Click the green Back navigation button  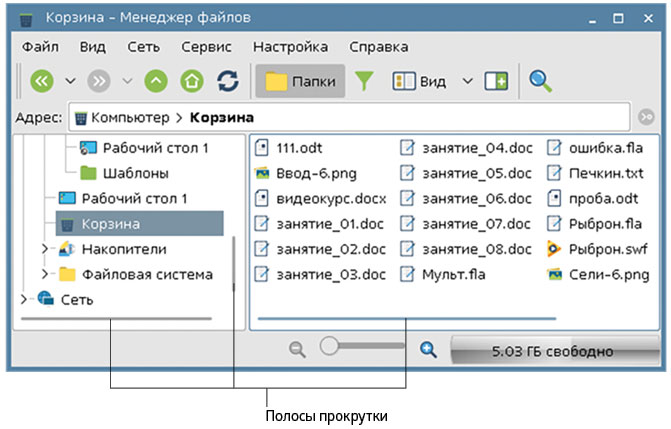click(x=41, y=81)
